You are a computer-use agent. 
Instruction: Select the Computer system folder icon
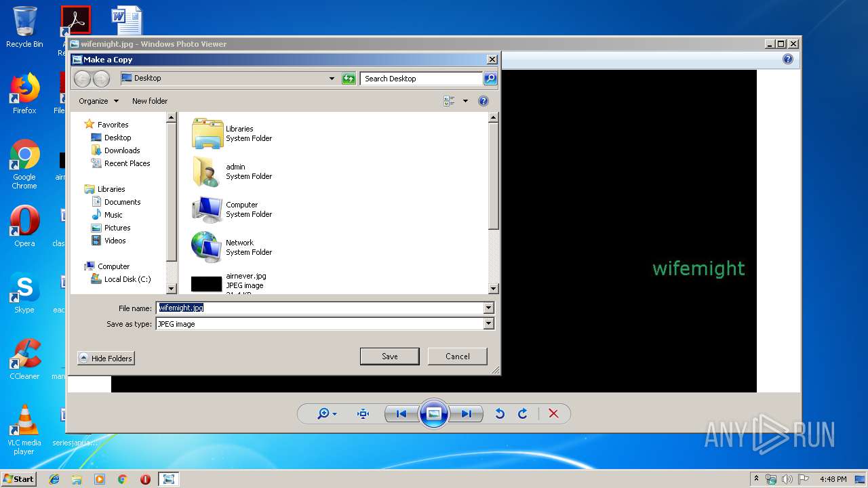pos(208,209)
